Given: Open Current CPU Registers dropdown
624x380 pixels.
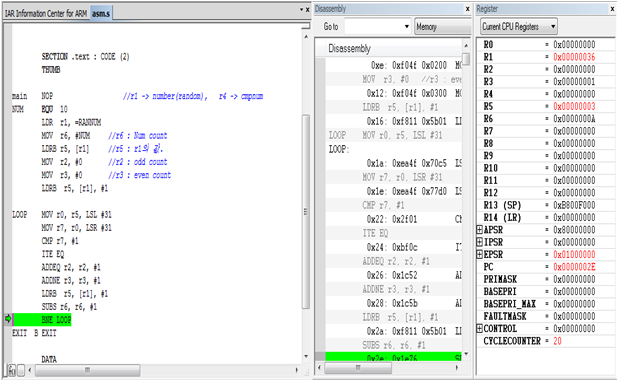Looking at the screenshot, I should coord(519,27).
